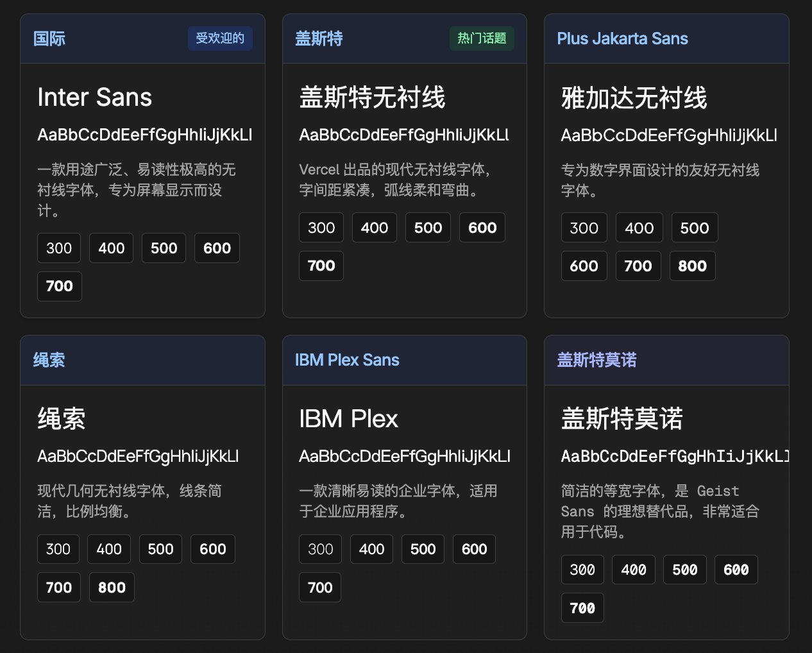
Task: Click the alphabet sample in the 雅加达无衬线 card
Action: click(669, 135)
